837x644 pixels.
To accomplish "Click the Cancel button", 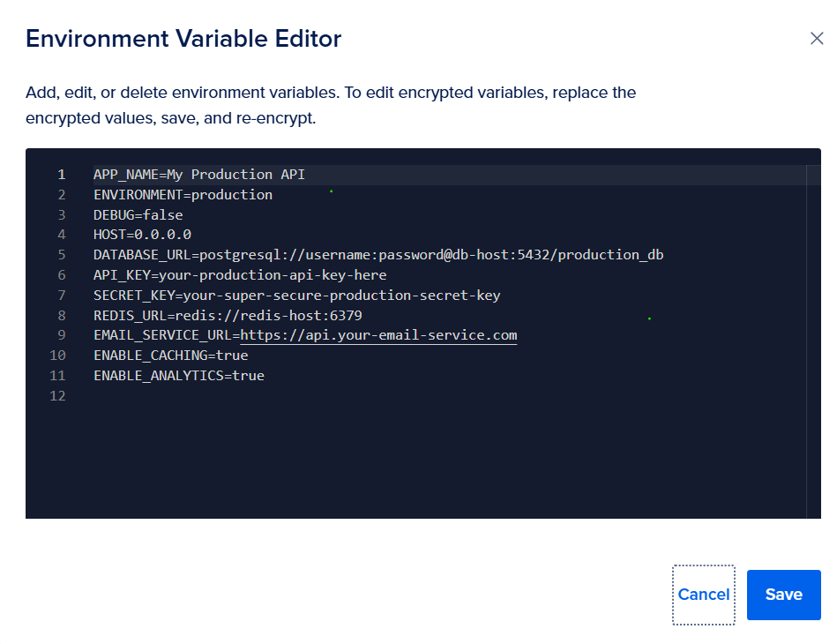I will click(703, 595).
